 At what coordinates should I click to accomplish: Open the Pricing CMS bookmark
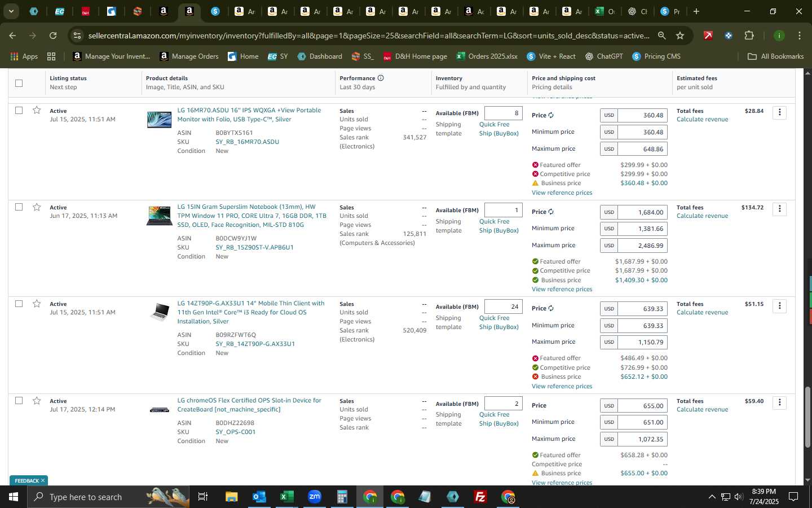[x=656, y=56]
